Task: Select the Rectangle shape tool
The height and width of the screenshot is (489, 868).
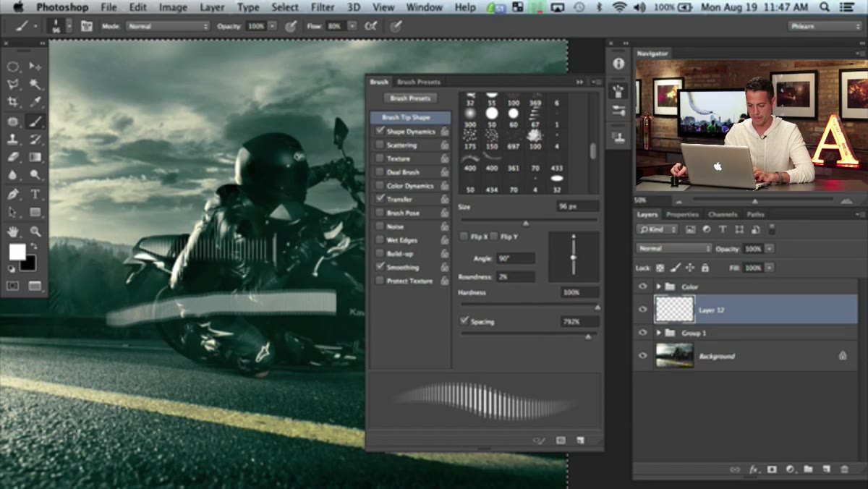Action: coord(35,213)
